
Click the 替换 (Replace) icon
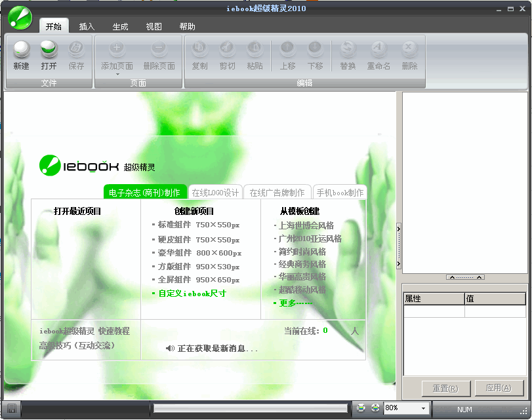(346, 49)
